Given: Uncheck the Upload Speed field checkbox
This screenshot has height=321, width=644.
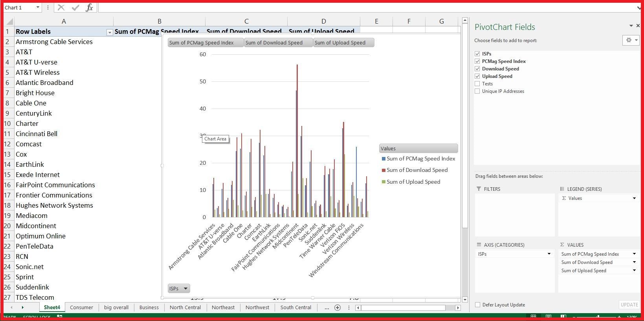Looking at the screenshot, I should (x=477, y=76).
